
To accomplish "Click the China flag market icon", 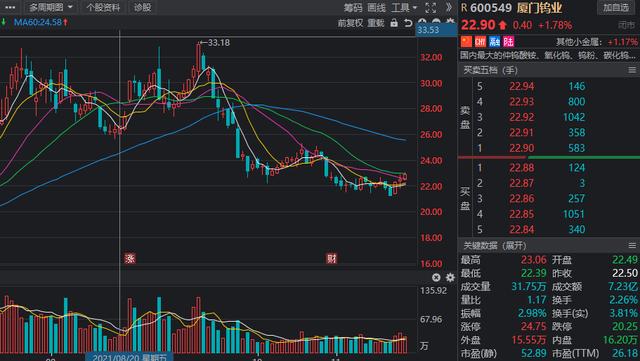I will (x=466, y=41).
